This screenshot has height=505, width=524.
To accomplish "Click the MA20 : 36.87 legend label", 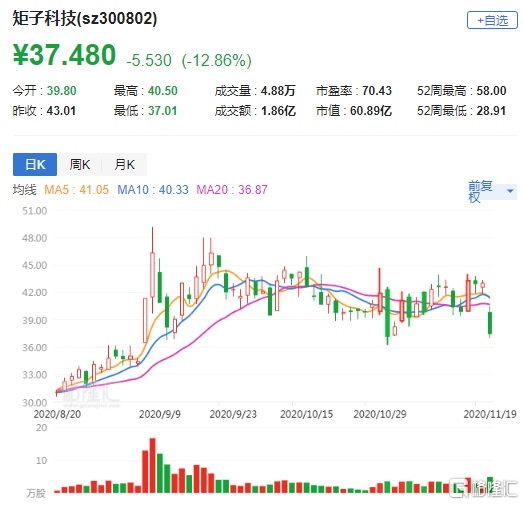I will point(232,190).
